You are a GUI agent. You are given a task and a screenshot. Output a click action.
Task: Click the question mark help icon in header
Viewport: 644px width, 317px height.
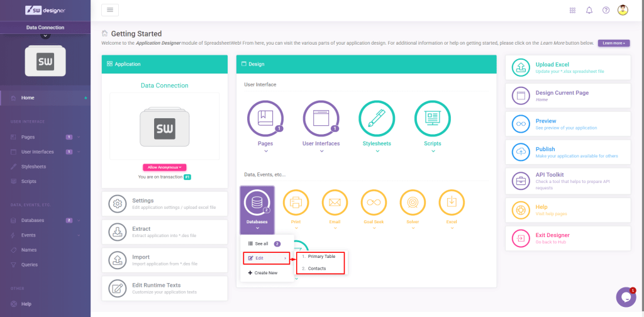[606, 10]
